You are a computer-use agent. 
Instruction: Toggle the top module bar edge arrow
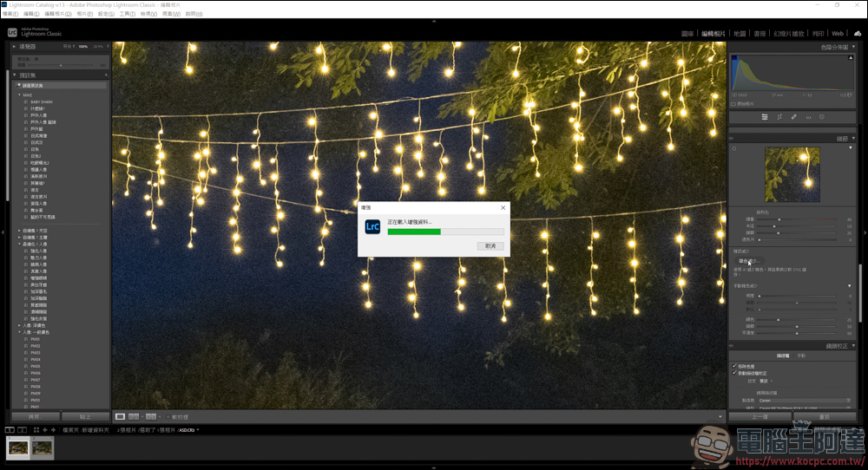[x=434, y=21]
